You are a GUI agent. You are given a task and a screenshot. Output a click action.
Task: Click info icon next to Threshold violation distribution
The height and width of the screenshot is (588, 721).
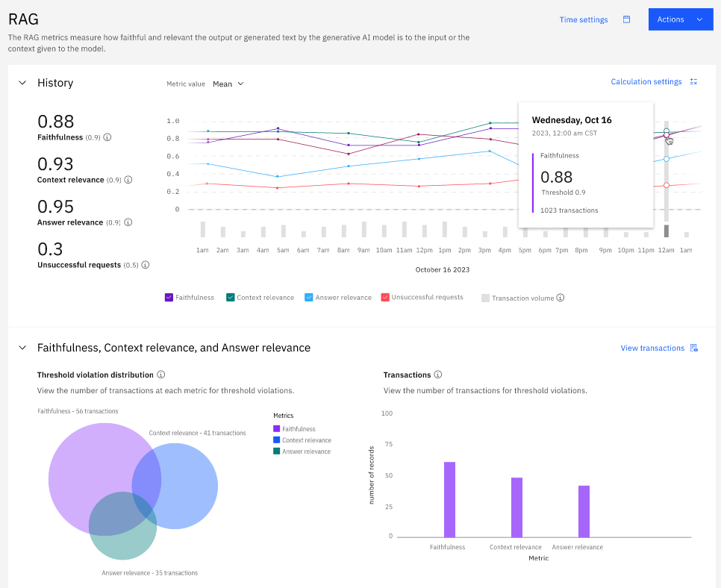click(x=161, y=375)
